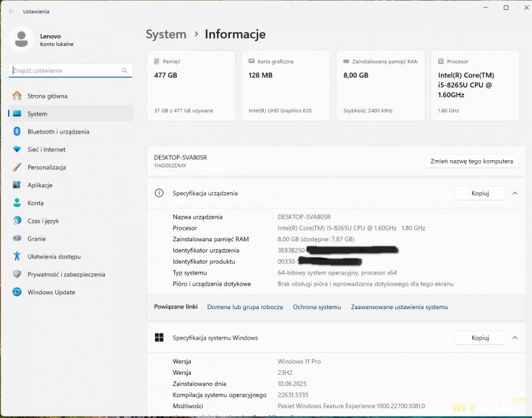532x418 pixels.
Task: Click the Windows Update refresh icon
Action: tap(17, 292)
